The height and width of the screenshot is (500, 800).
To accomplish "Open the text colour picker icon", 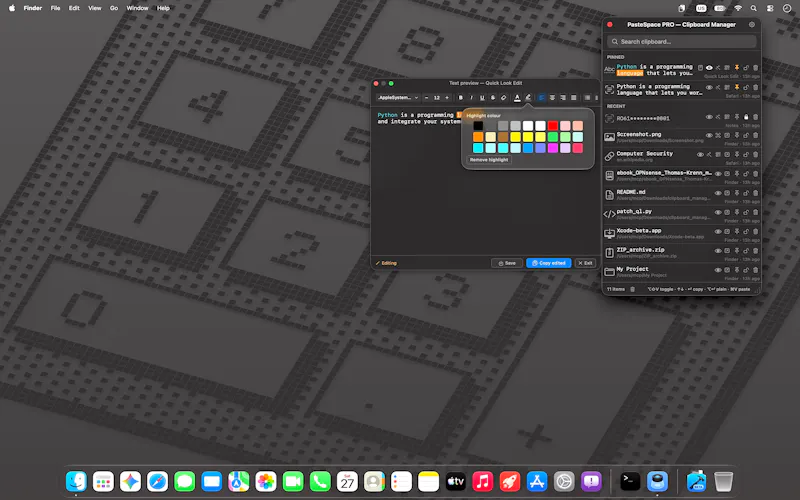I will tap(517, 97).
